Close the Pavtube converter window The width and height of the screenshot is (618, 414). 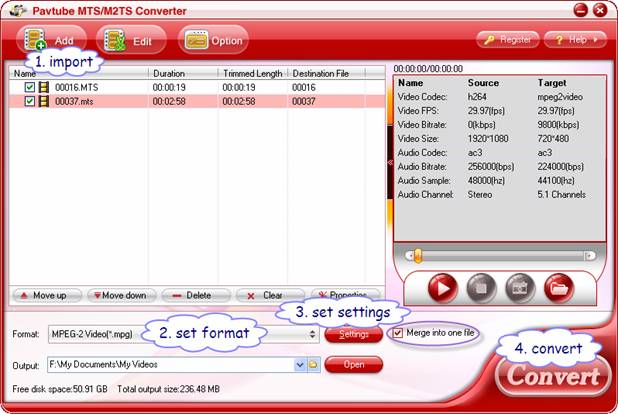(600, 10)
